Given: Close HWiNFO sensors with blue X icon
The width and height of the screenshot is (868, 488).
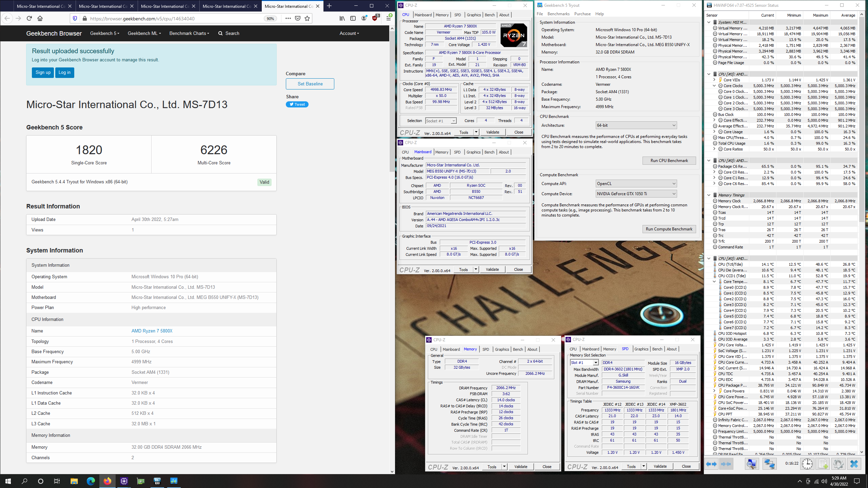Looking at the screenshot, I should (854, 464).
